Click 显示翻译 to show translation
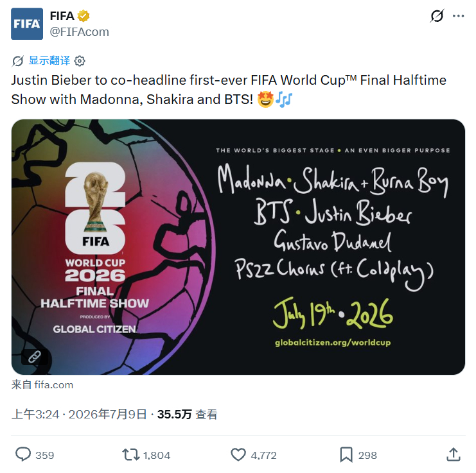 [49, 60]
